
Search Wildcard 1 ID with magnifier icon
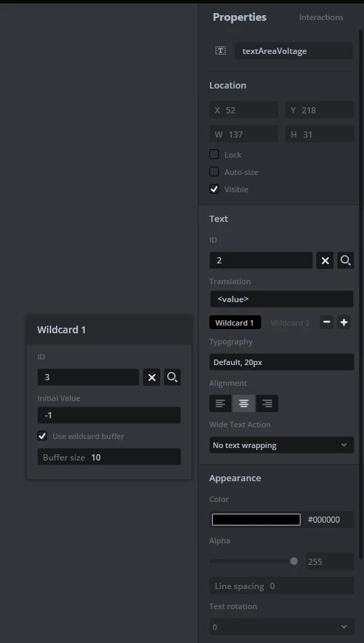coord(173,378)
